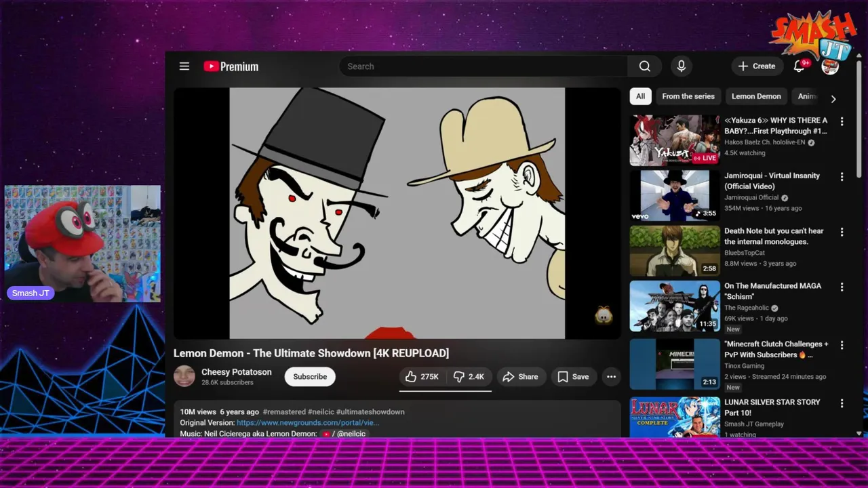
Task: Select the All filter chip
Action: pyautogui.click(x=640, y=96)
